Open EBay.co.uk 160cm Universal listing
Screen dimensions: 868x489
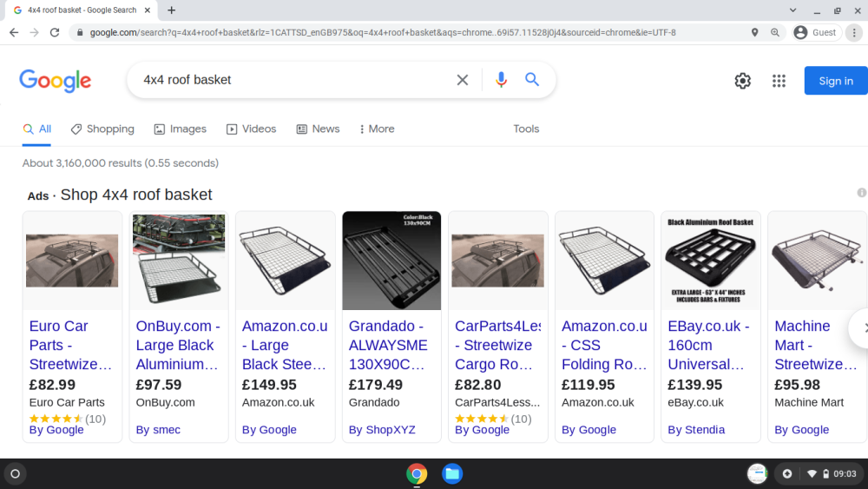[708, 345]
